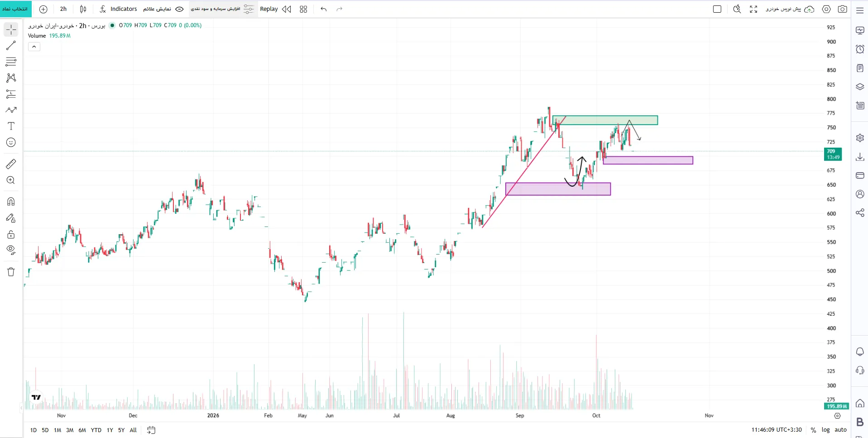Toggle log scale on price axis
This screenshot has width=868, height=438.
tap(826, 430)
